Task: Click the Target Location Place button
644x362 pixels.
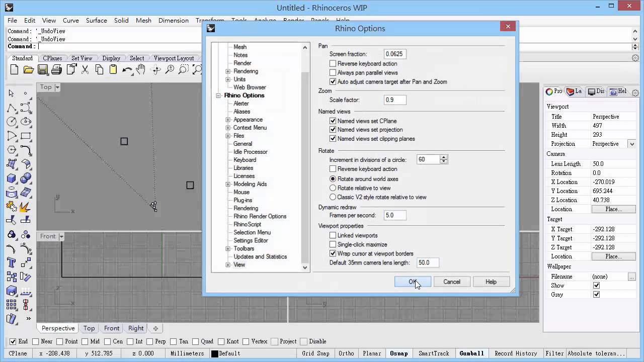Action: pyautogui.click(x=614, y=256)
